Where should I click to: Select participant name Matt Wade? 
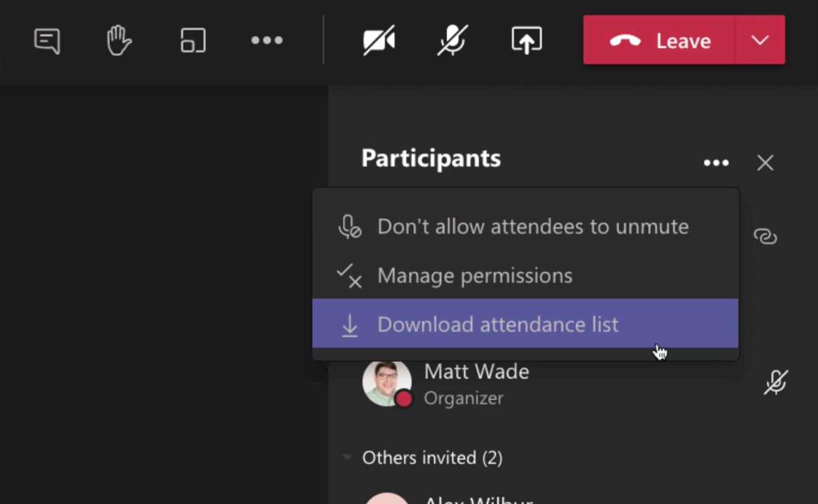476,372
